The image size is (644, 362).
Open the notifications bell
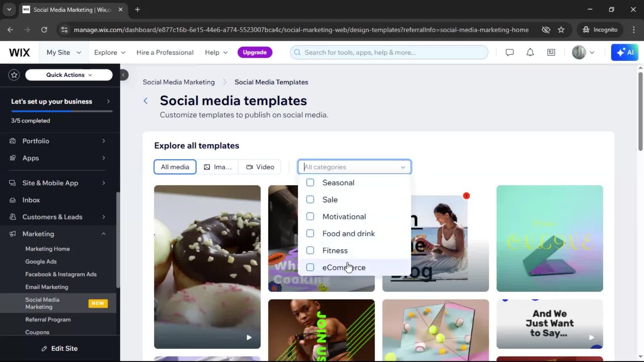(530, 53)
